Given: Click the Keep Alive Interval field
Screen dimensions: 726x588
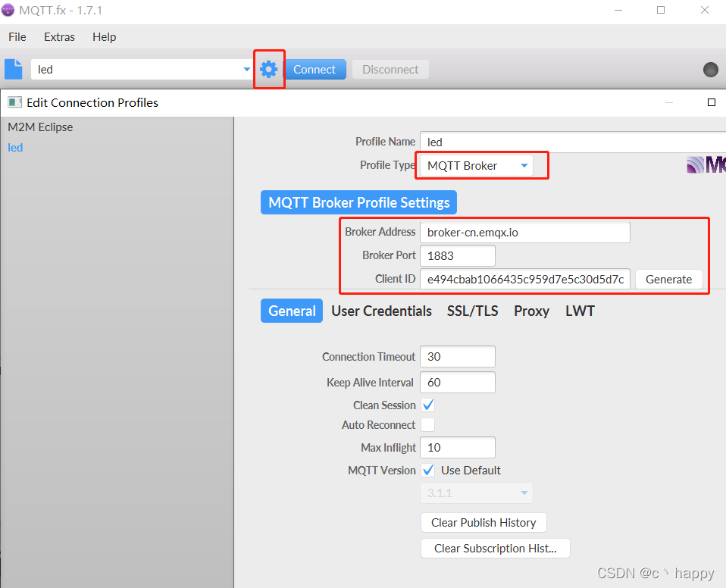Looking at the screenshot, I should pos(458,383).
